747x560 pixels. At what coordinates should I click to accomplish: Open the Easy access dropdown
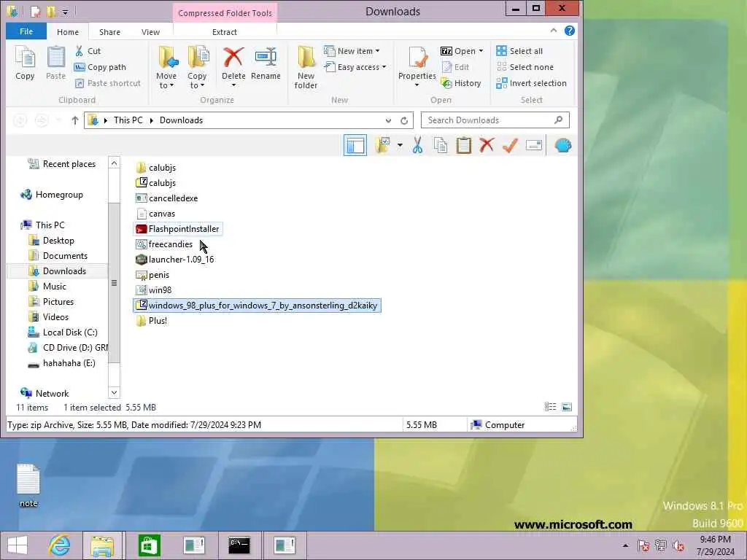tap(384, 67)
